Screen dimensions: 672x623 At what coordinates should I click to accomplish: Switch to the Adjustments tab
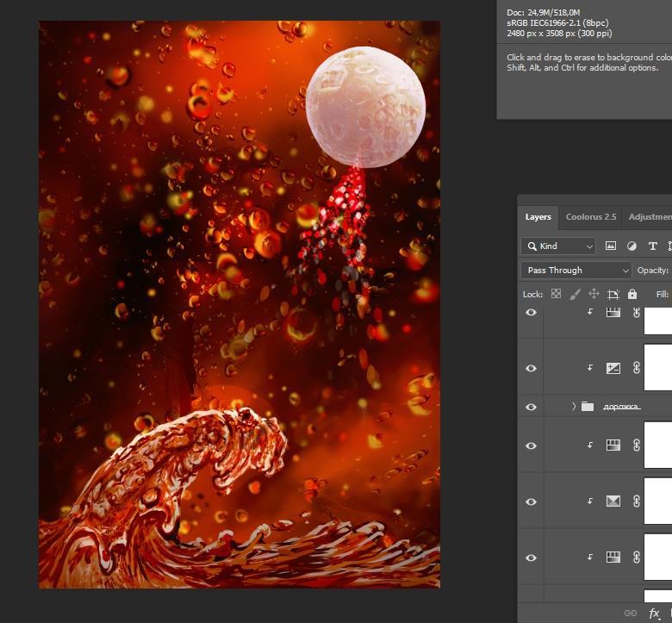click(650, 217)
